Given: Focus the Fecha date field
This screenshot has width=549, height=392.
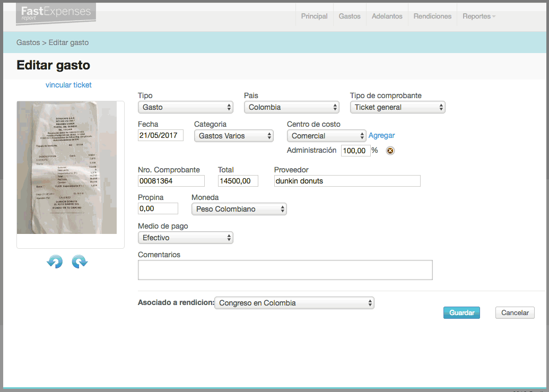Looking at the screenshot, I should click(161, 135).
